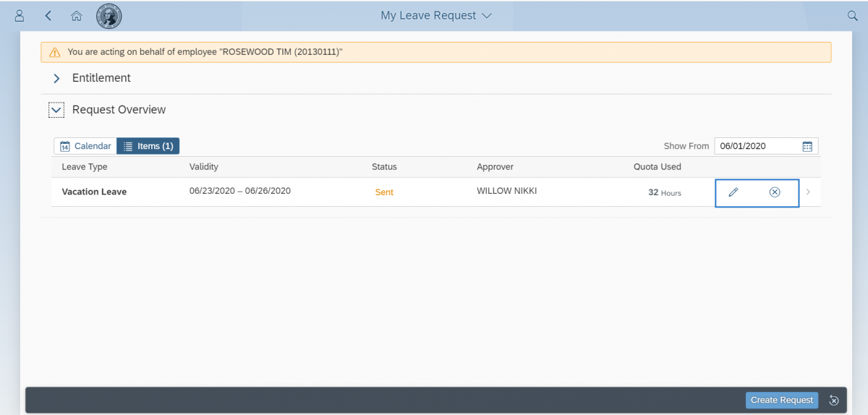
Task: Cancel the Vacation Leave request
Action: click(775, 192)
